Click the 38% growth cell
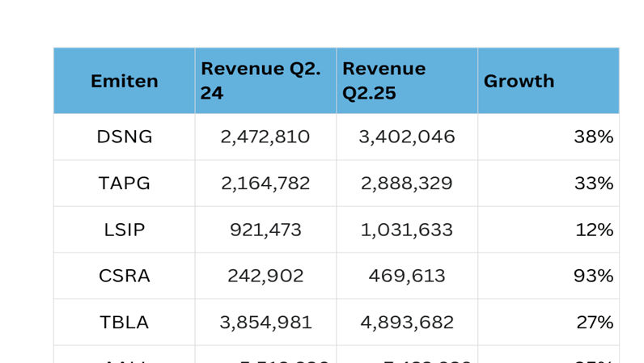The image size is (644, 363). [x=593, y=137]
